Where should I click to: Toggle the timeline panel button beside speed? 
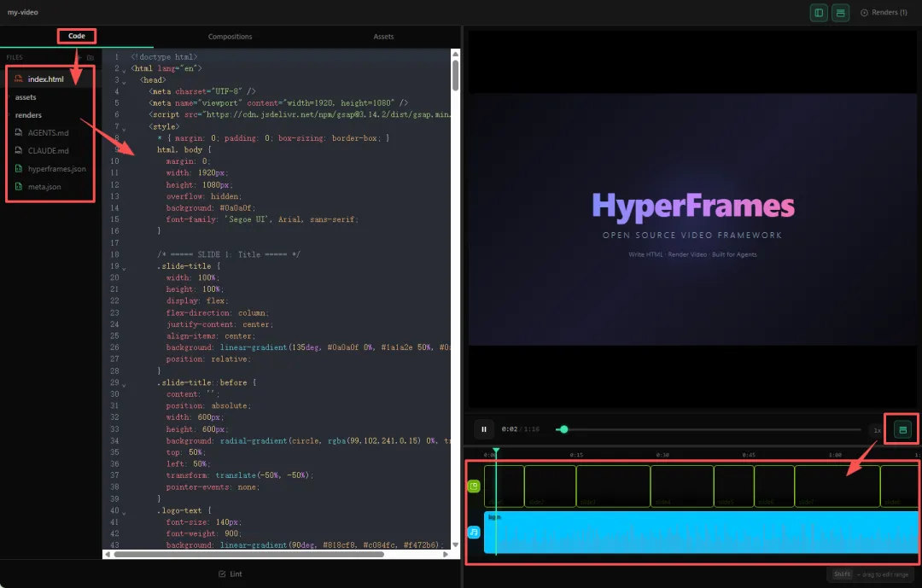(902, 430)
